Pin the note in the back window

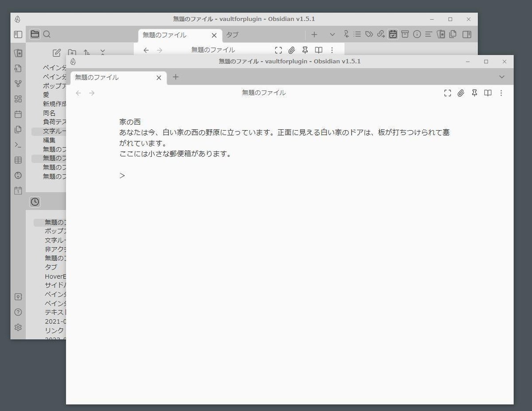[x=305, y=50]
